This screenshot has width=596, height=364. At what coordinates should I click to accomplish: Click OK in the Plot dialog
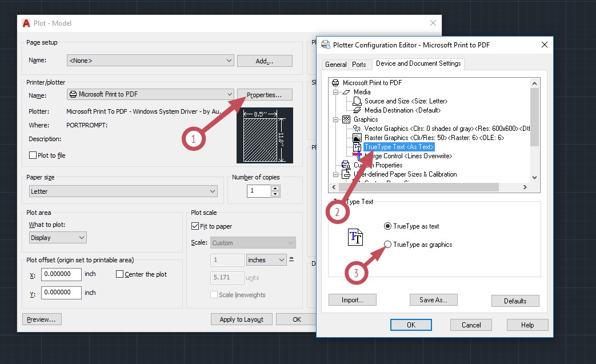coord(297,319)
